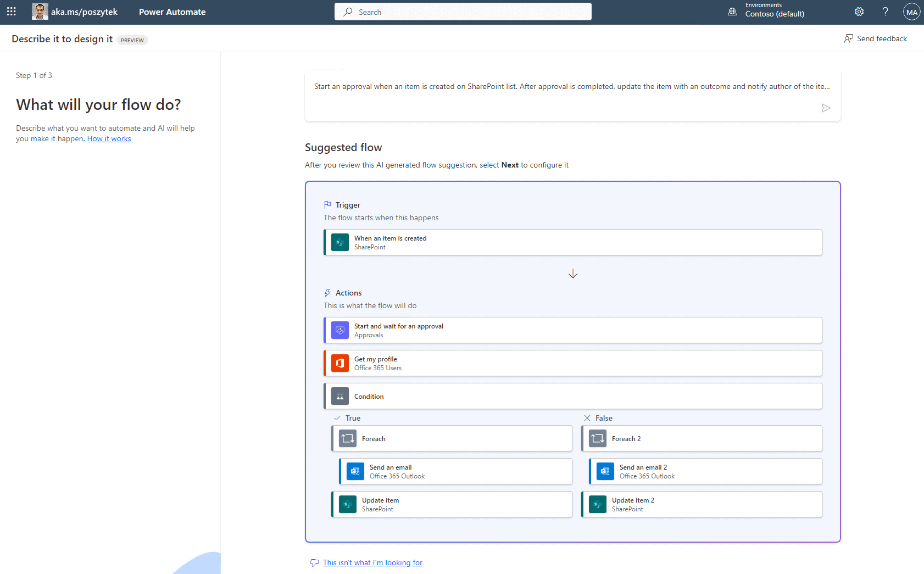Click the Office 365 Users icon on Get my profile
Screen dimensions: 924x574
[339, 363]
